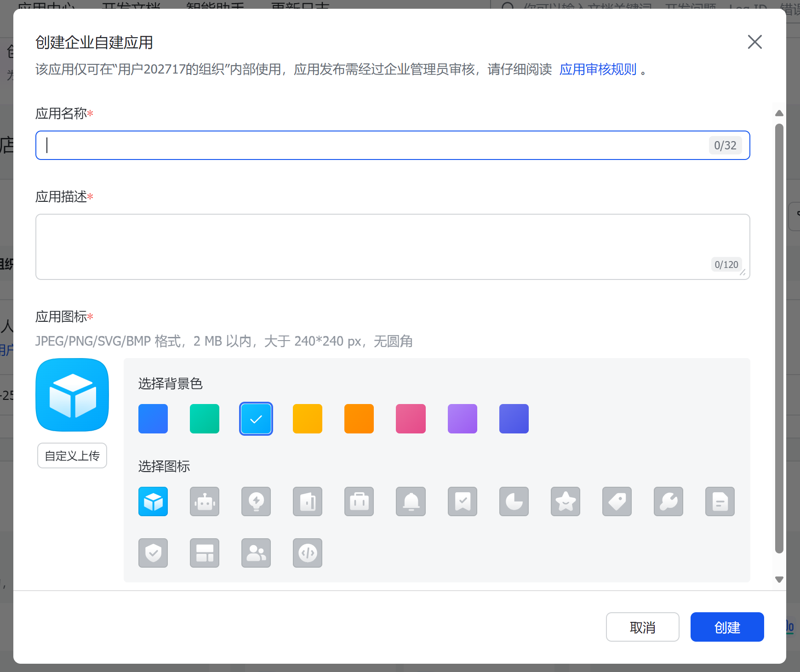
Task: Pick the indigo background color
Action: coord(514,419)
